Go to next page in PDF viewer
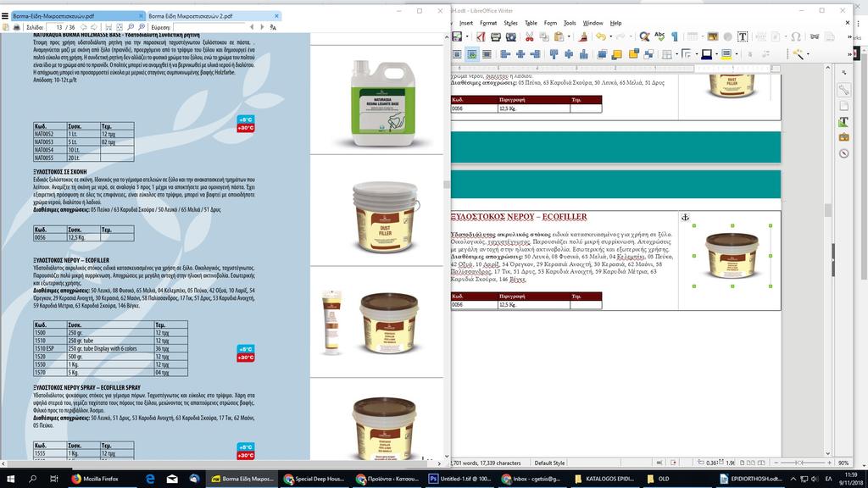 click(x=93, y=26)
